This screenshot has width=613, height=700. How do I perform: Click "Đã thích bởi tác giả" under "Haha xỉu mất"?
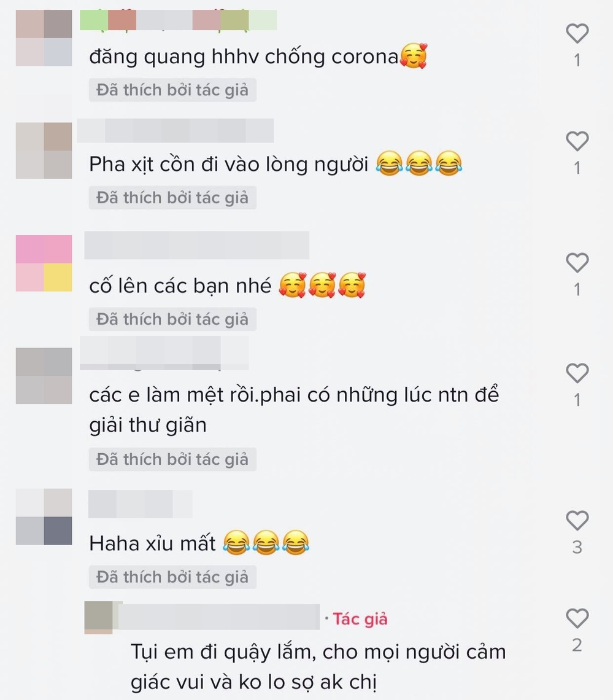click(172, 577)
